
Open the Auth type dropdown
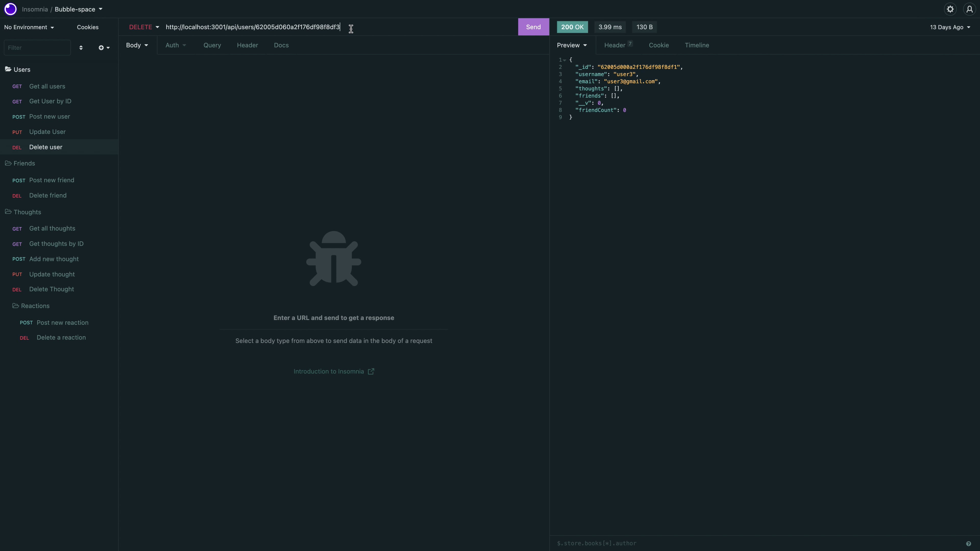point(176,45)
